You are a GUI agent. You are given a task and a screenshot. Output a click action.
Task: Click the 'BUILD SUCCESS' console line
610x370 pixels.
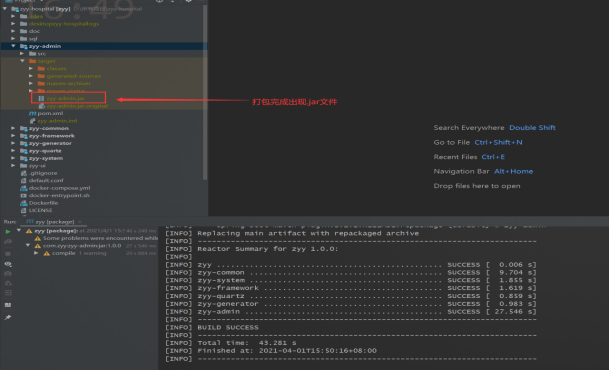[228, 328]
